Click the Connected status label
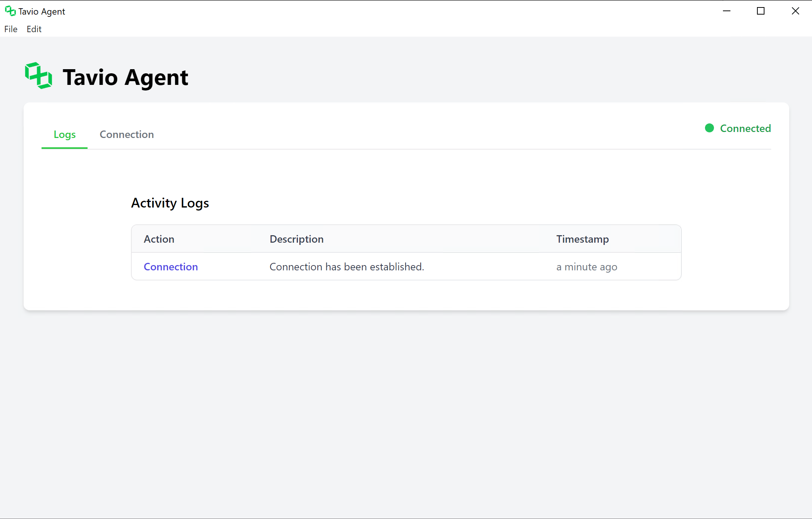This screenshot has height=519, width=812. tap(745, 128)
